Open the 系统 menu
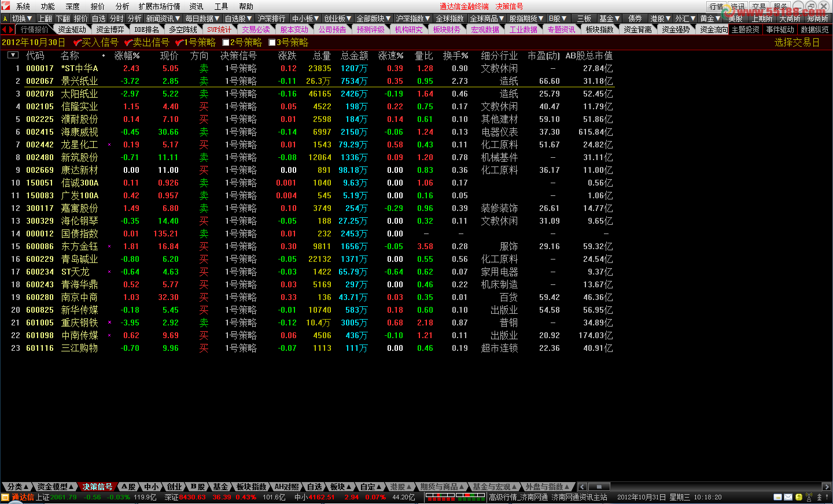The image size is (833, 504). (23, 6)
